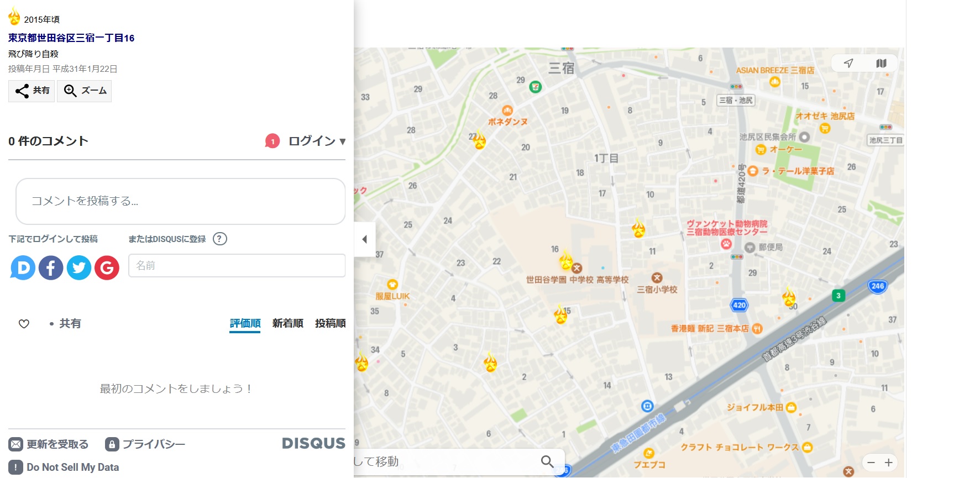Click the ジョイフル本田 store marker
This screenshot has width=980, height=478.
[791, 408]
